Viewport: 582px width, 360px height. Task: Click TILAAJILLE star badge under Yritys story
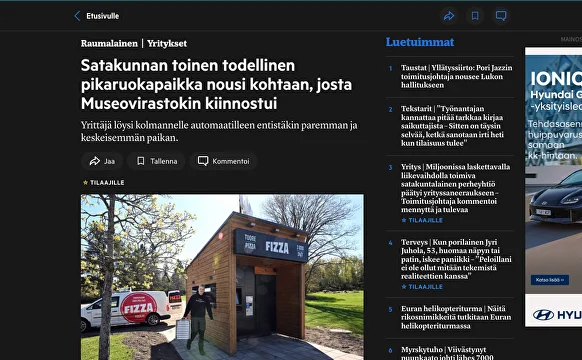(x=422, y=220)
